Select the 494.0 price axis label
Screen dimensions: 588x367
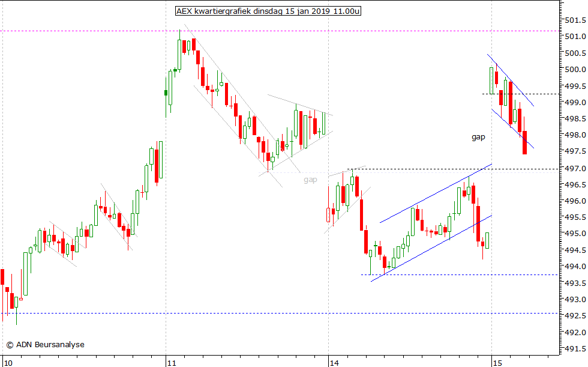(575, 267)
